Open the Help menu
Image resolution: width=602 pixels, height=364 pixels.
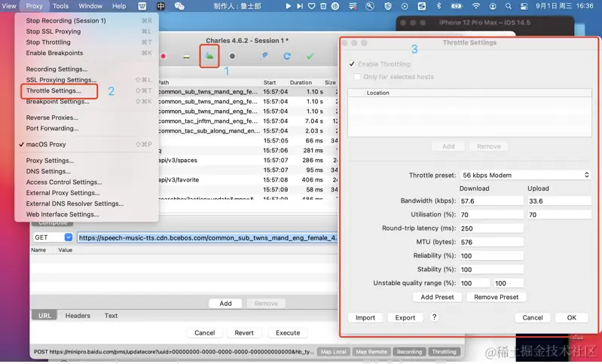pos(119,6)
